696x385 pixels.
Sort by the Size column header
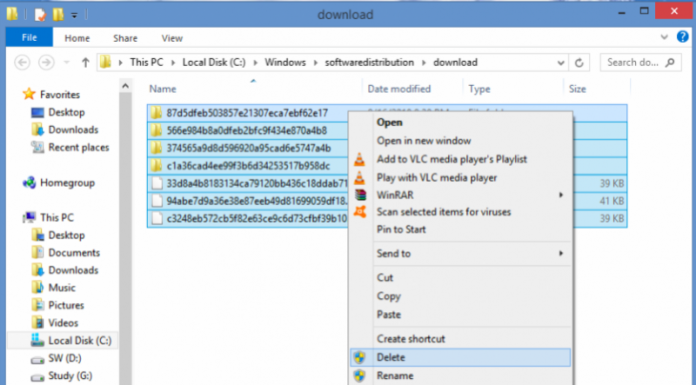point(577,89)
